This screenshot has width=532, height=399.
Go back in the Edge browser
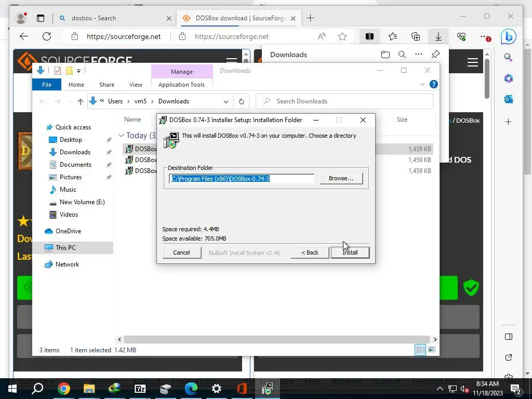24,36
